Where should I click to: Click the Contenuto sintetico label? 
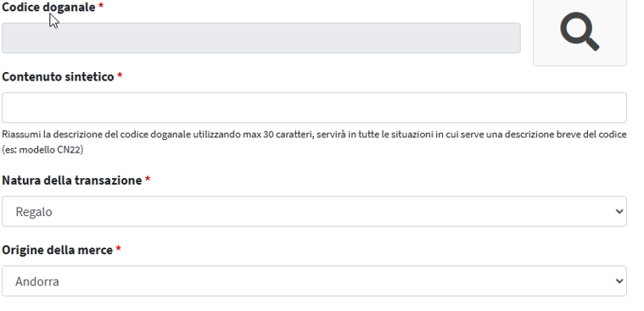[x=58, y=77]
